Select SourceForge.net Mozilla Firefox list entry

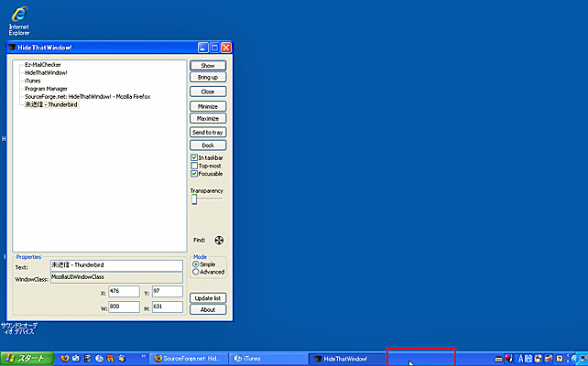87,97
